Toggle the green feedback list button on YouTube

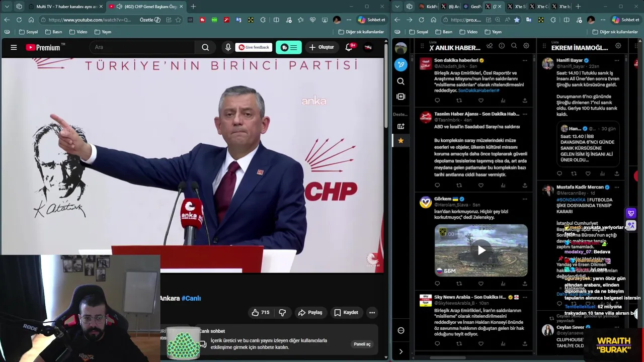click(289, 47)
